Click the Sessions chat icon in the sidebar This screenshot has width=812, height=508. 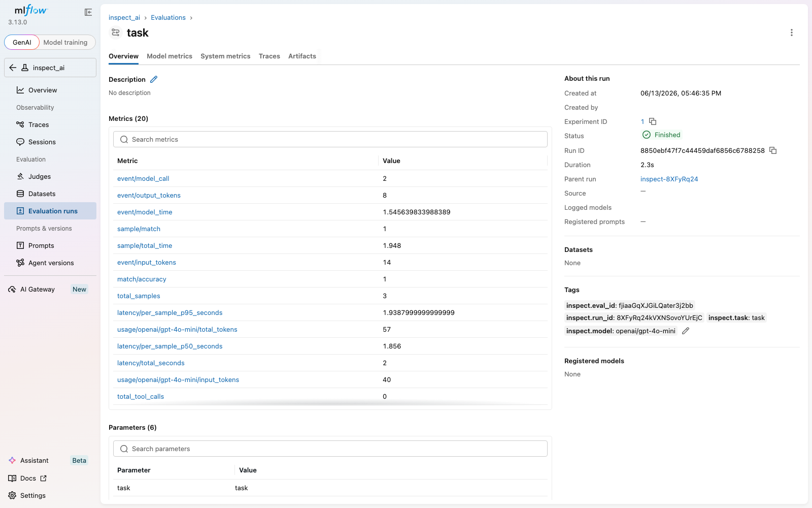20,142
